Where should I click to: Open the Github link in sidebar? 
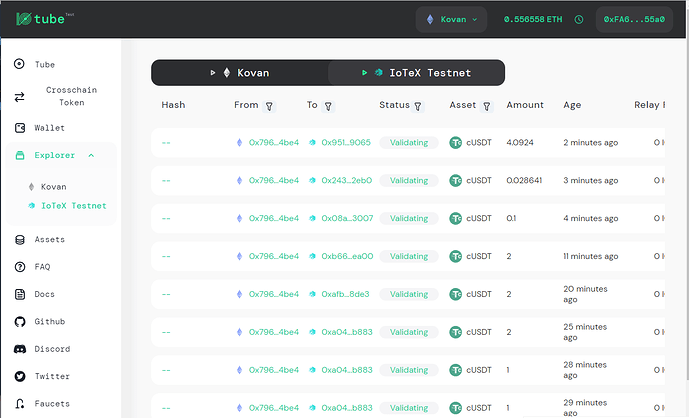[50, 321]
